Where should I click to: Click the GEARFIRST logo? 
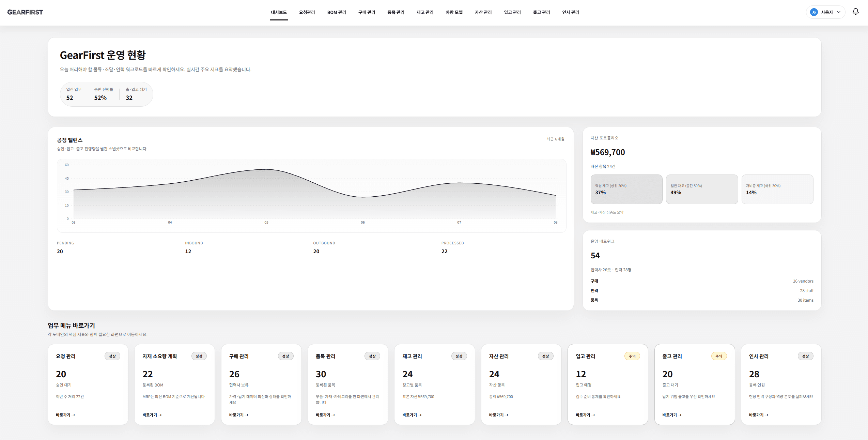(25, 12)
